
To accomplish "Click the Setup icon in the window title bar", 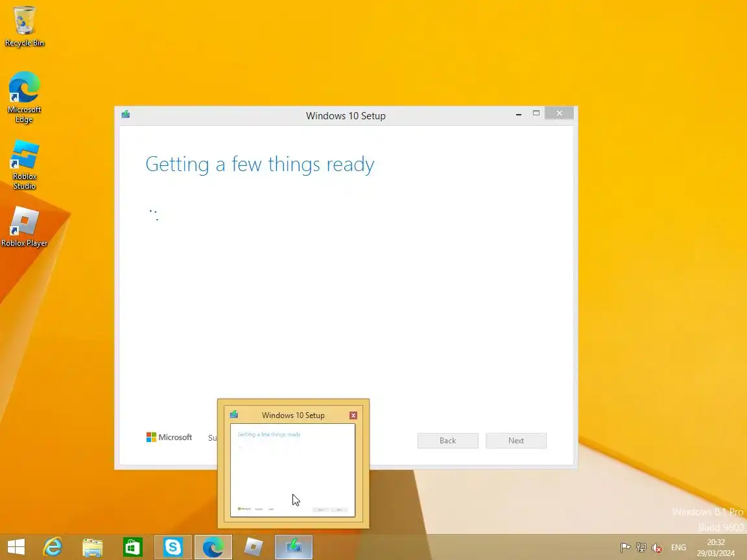I will pyautogui.click(x=126, y=114).
